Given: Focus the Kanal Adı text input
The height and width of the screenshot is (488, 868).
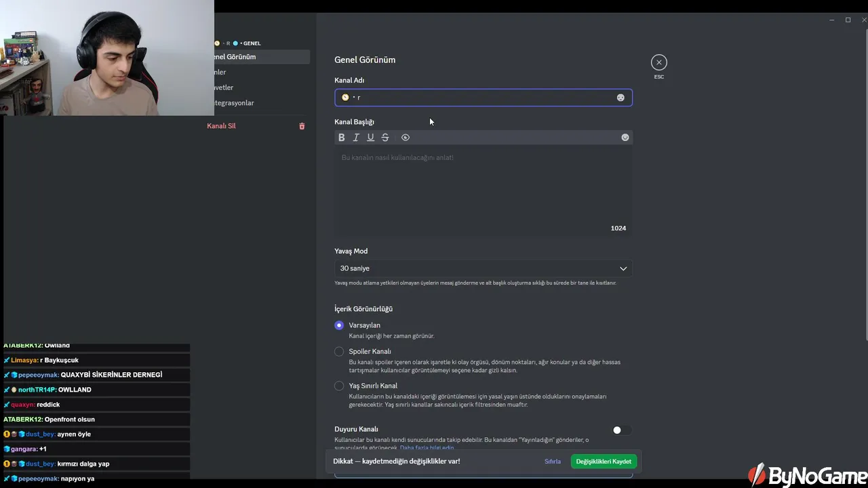Looking at the screenshot, I should click(484, 98).
